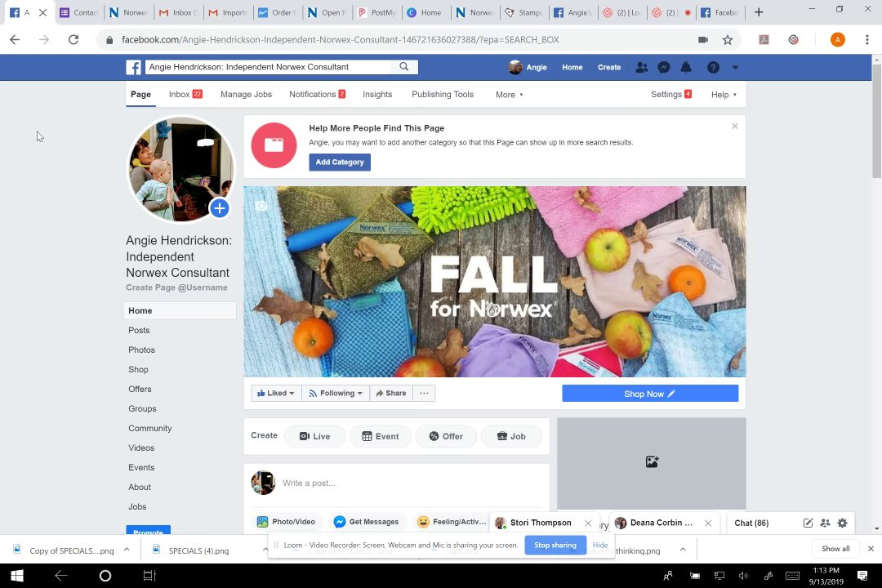Viewport: 882px width, 588px height.
Task: Select About in left sidebar
Action: [140, 488]
